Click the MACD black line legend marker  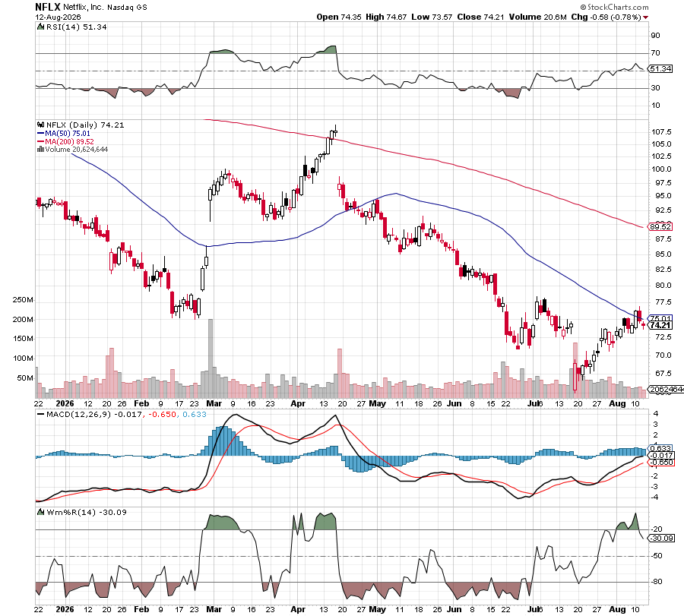[40, 414]
